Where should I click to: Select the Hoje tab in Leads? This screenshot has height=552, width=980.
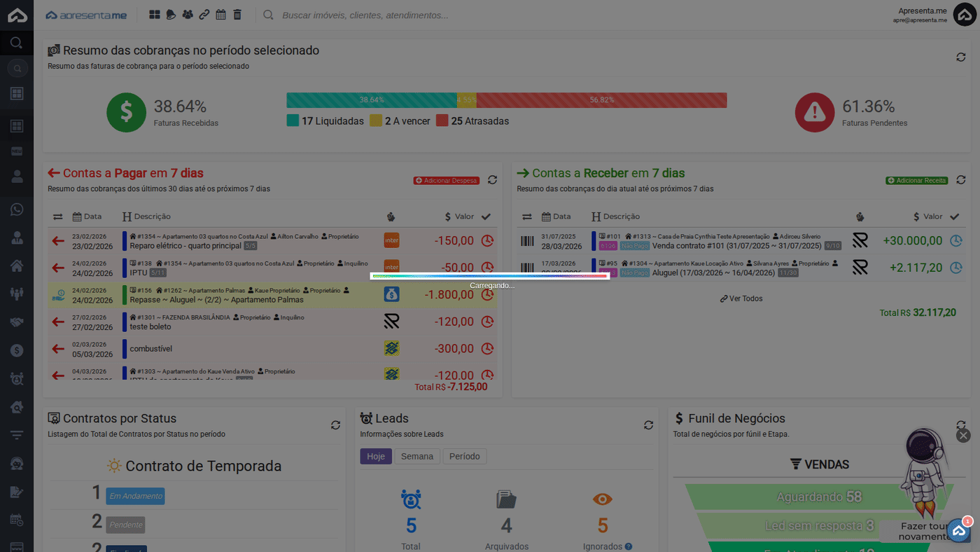[x=376, y=456]
